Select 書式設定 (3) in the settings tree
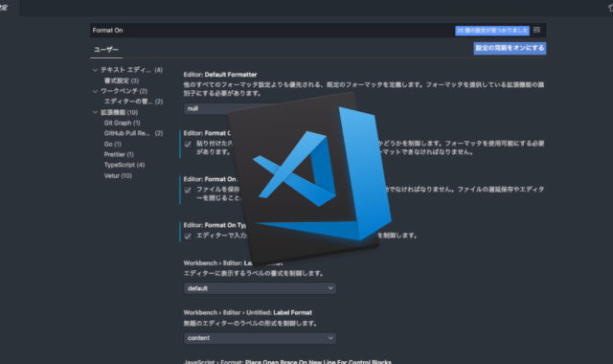Screen dimensions: 613x364 (122, 80)
